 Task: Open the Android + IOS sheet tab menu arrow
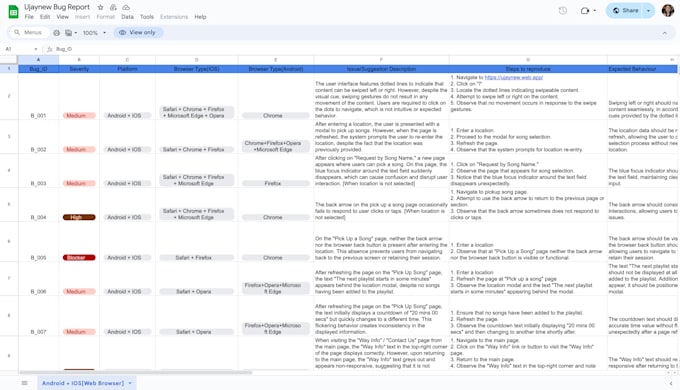point(130,383)
